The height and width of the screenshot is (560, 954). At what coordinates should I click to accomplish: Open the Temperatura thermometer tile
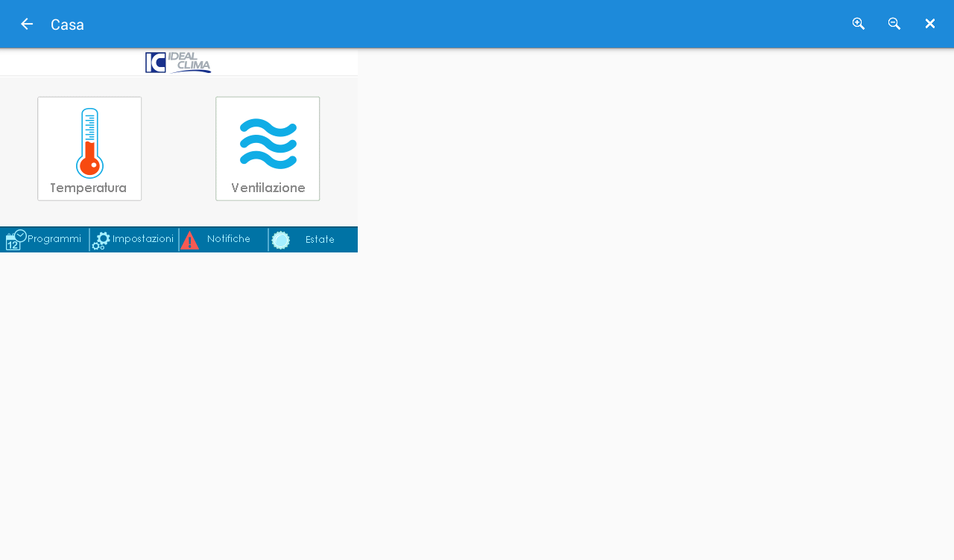click(x=89, y=149)
